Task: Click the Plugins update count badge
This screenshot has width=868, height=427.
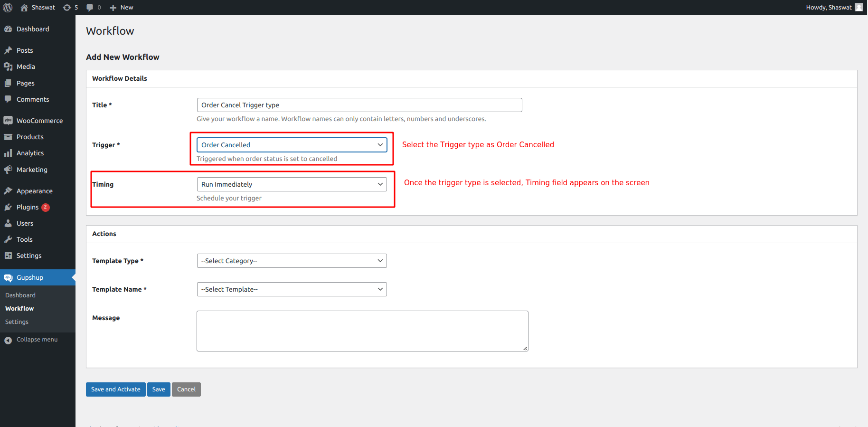Action: [46, 207]
